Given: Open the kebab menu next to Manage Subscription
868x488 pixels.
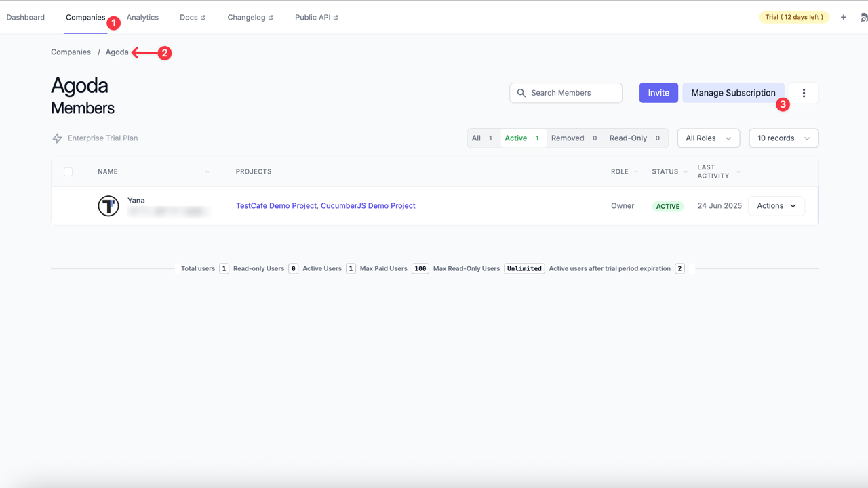Looking at the screenshot, I should tap(804, 93).
